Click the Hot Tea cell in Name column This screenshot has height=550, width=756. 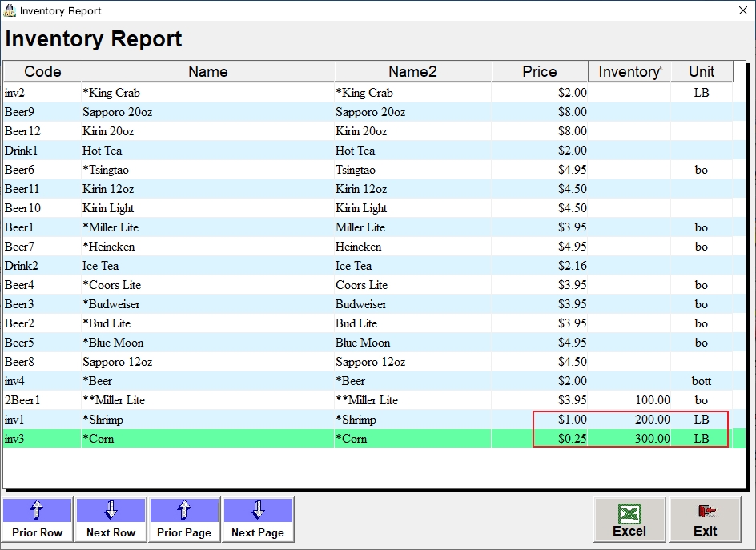(x=207, y=151)
